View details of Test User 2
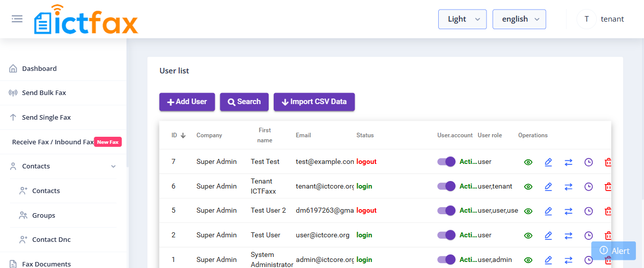The width and height of the screenshot is (644, 268). 528,211
